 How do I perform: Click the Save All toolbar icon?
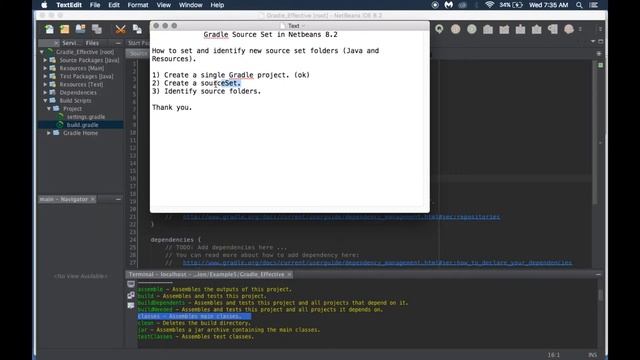(97, 29)
